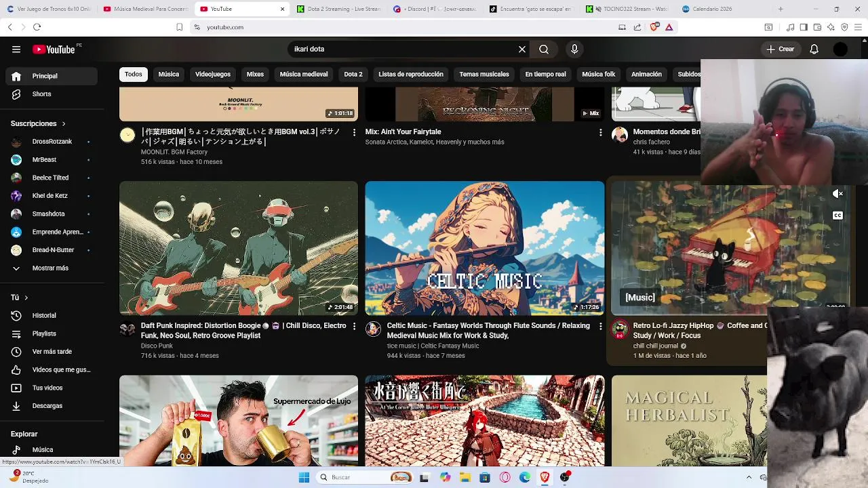
Task: Open the Khel de Ketz channel
Action: point(52,196)
